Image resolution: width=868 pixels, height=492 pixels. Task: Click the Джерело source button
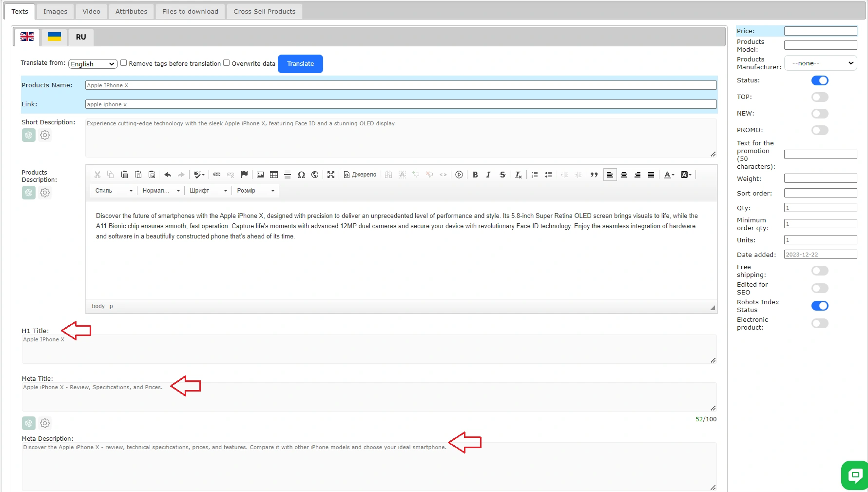click(x=360, y=175)
